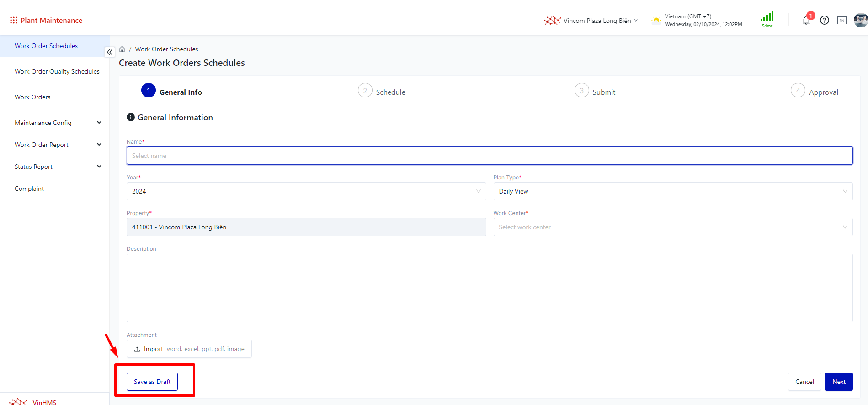This screenshot has width=868, height=405.
Task: Check the network signal strength indicator
Action: [x=767, y=19]
